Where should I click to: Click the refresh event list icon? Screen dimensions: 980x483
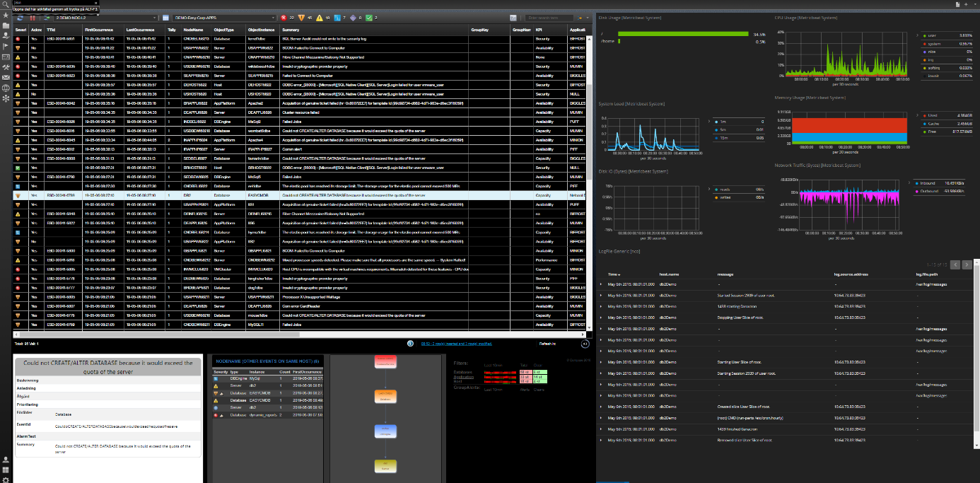point(19,18)
